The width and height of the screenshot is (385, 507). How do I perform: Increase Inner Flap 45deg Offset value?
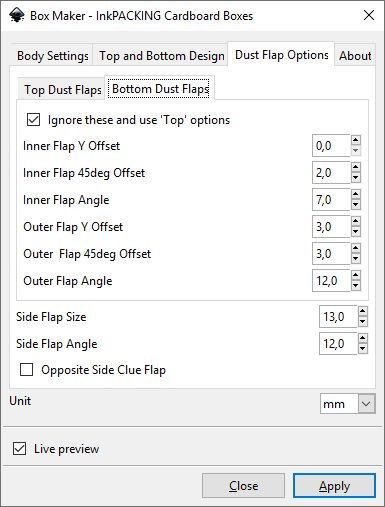coord(356,167)
